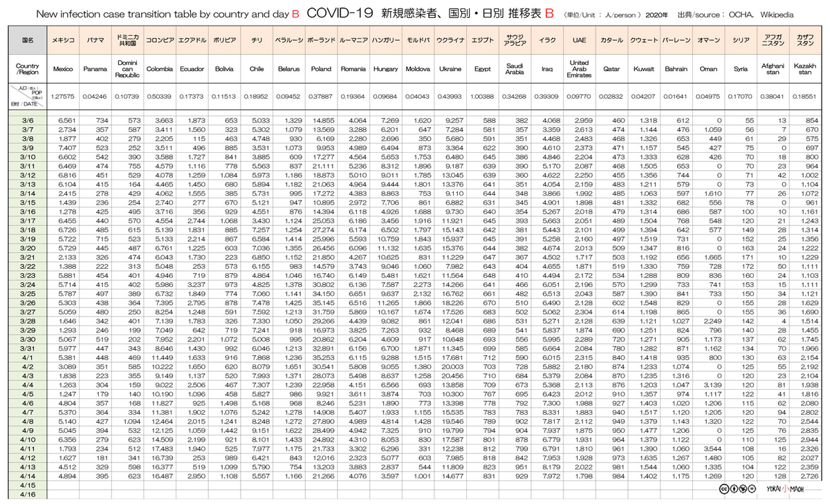
Task: Click the 'UAE' header in the Japanese-name row
Action: click(x=579, y=41)
